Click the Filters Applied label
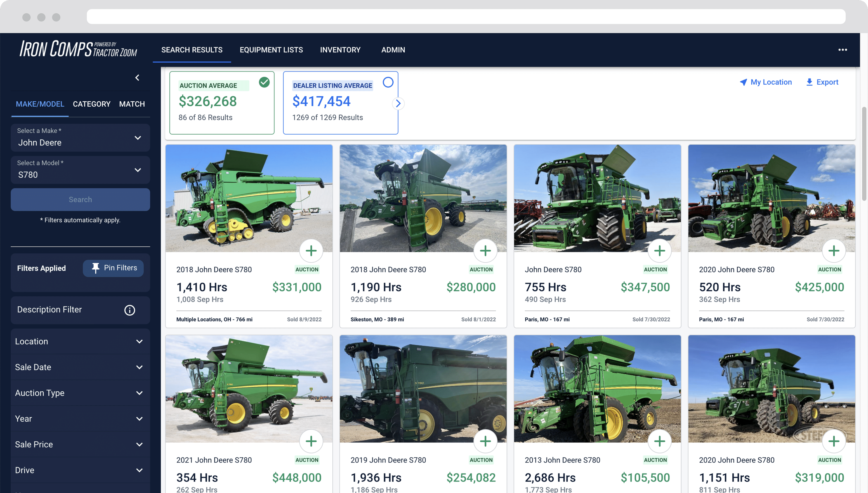 point(41,268)
